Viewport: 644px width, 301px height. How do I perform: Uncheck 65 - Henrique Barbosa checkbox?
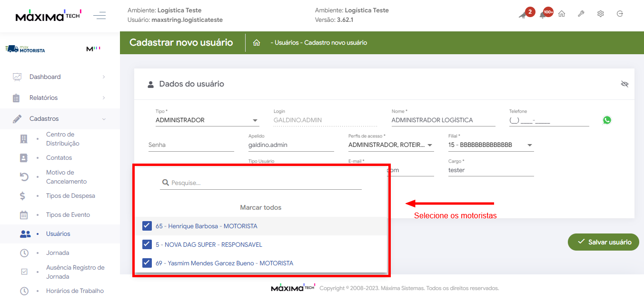pyautogui.click(x=147, y=226)
